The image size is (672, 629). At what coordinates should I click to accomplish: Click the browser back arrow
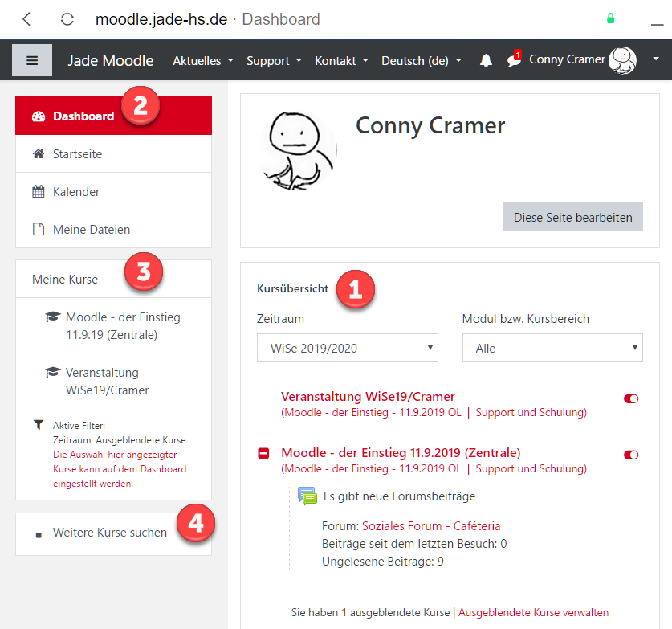point(26,19)
